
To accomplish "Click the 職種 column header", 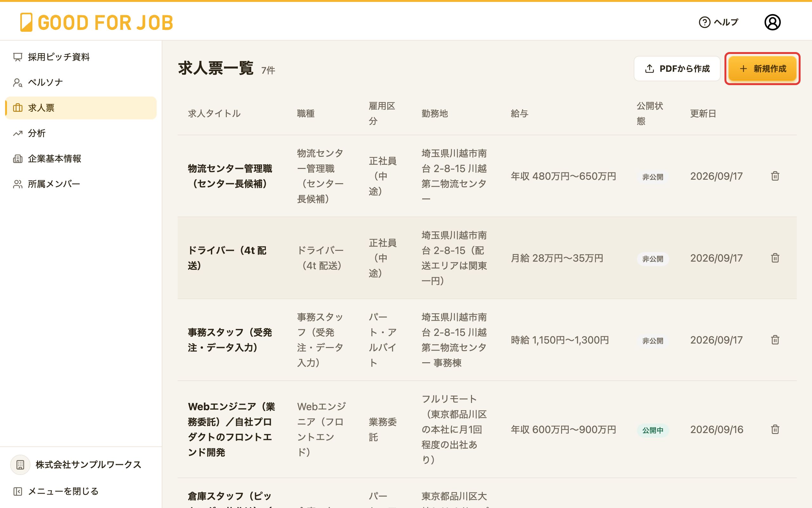I will click(306, 114).
